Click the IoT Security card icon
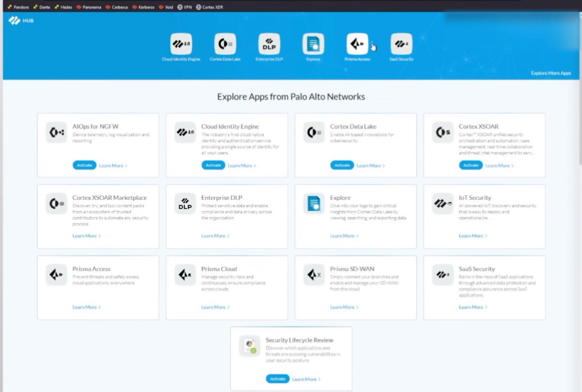Screen dimensions: 582x392 point(443,203)
